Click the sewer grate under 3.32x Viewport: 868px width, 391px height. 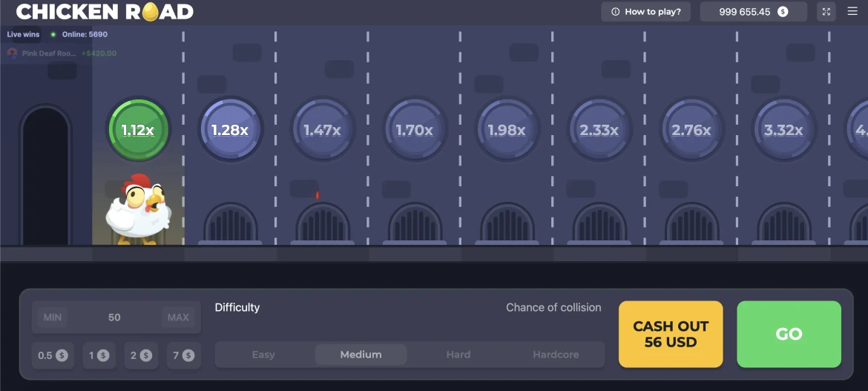[x=783, y=224]
